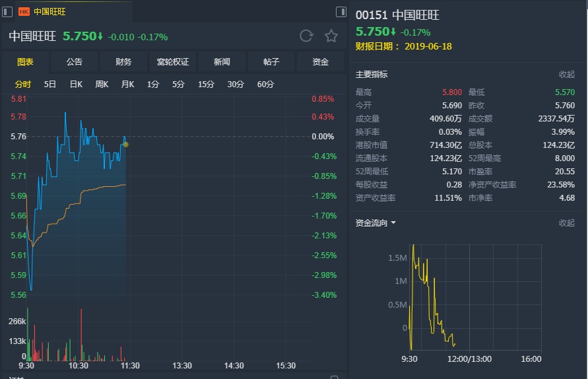Select the 窝轮权证 tab
The image size is (588, 379).
click(173, 61)
